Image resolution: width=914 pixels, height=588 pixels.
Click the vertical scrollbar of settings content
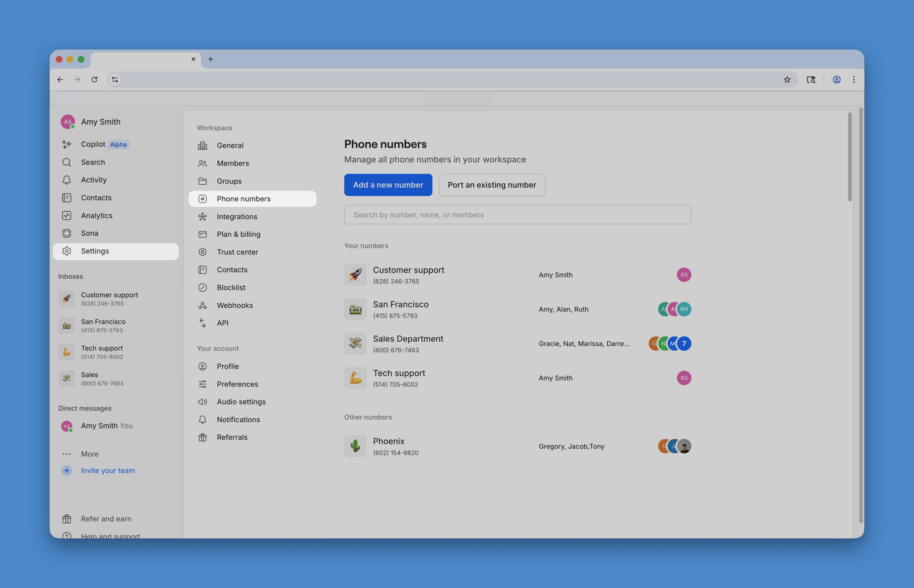click(849, 157)
